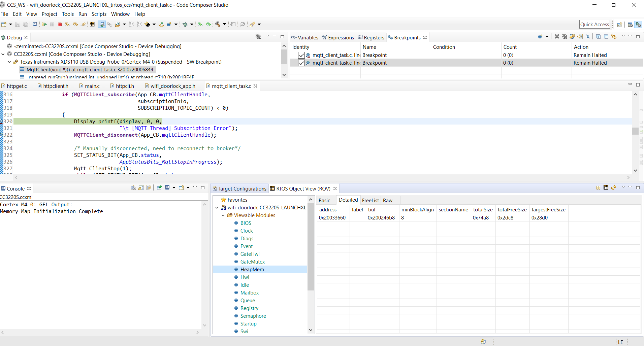This screenshot has width=644, height=346.
Task: Click Remove All Breakpoints double-X icon
Action: pos(565,37)
